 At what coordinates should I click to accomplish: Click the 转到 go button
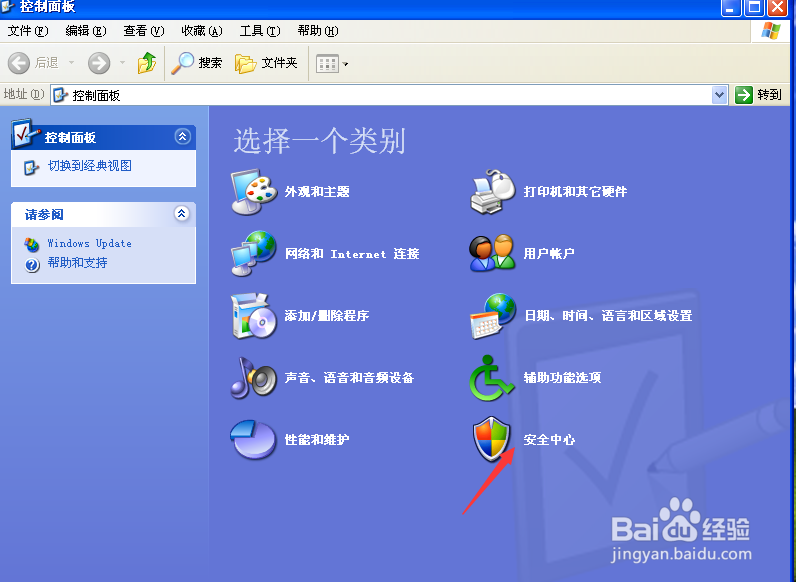(758, 95)
